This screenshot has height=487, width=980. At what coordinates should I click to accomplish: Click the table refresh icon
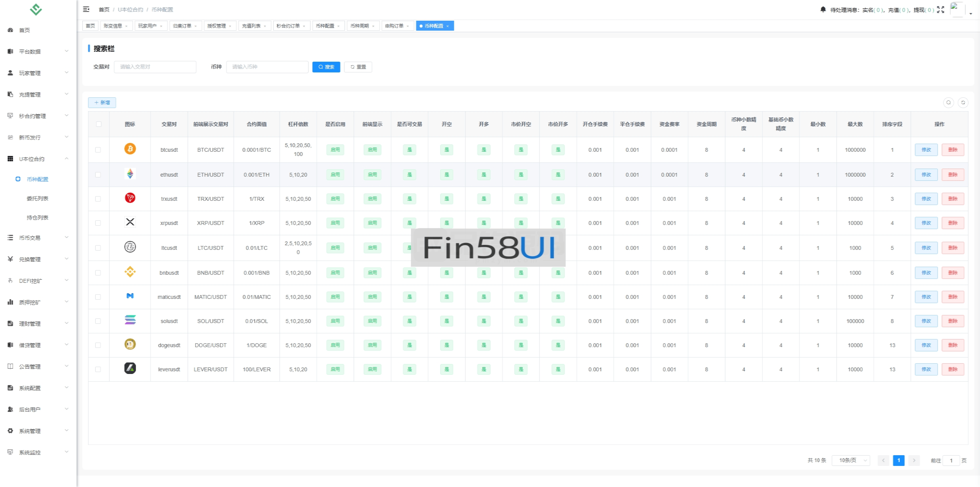click(963, 102)
